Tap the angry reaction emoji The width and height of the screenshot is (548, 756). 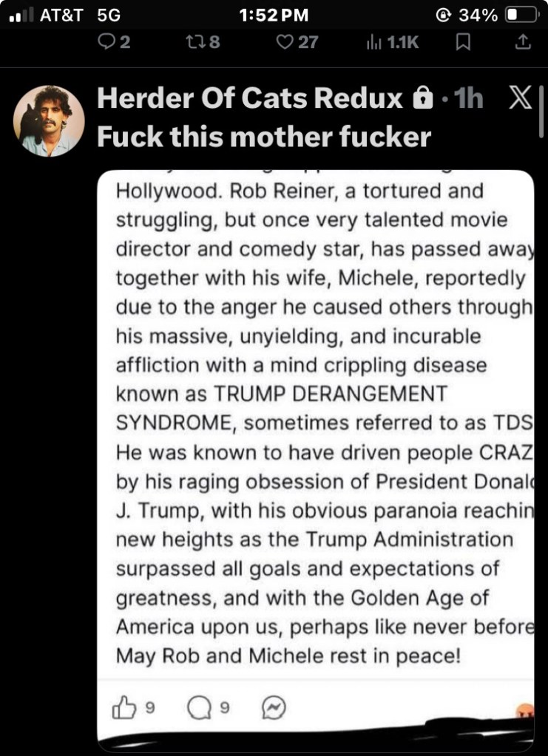pos(527,711)
